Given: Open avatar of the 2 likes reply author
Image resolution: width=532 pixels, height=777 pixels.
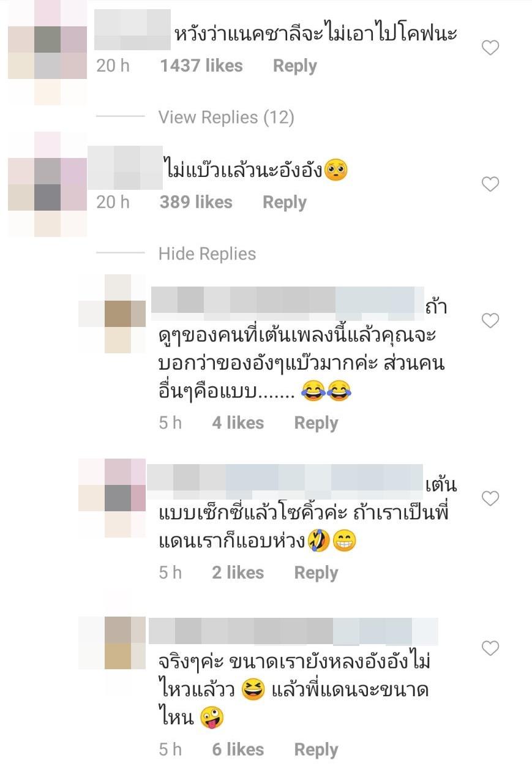Looking at the screenshot, I should (112, 498).
